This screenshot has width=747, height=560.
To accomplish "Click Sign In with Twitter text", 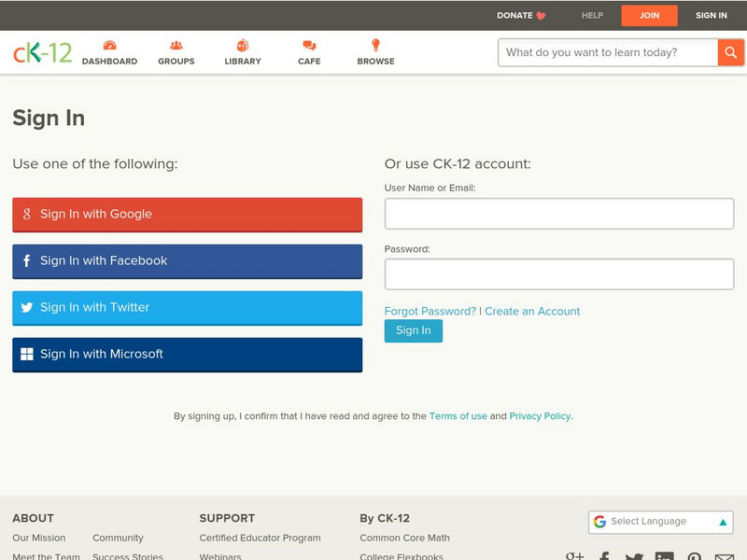I will [94, 308].
